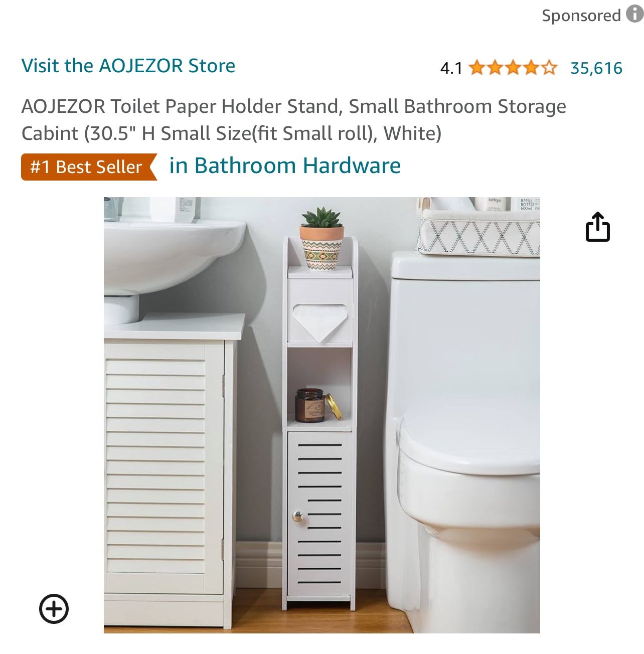Click the AOJEZOR Toilet Paper Holder title
Viewport: 644px width, 654px height.
point(294,120)
